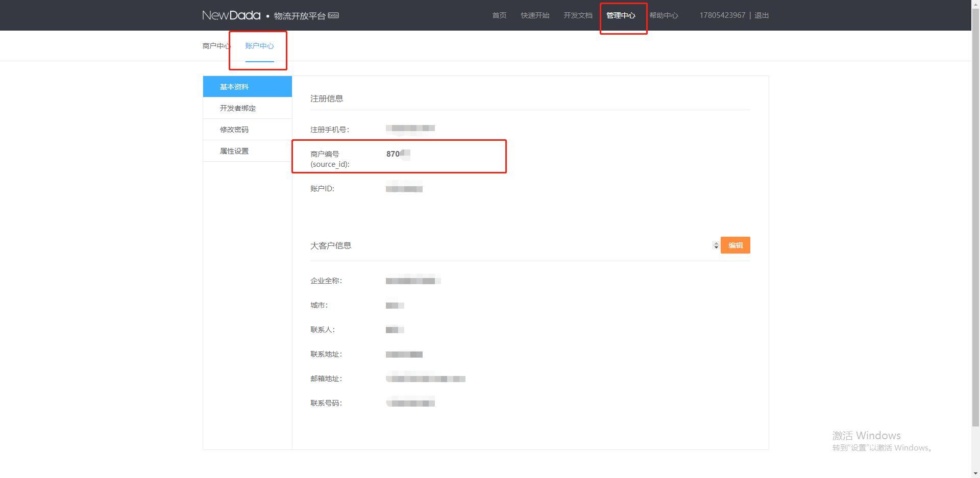Screen dimensions: 980x478
Task: Open 属性设置 in the sidebar
Action: [248, 151]
